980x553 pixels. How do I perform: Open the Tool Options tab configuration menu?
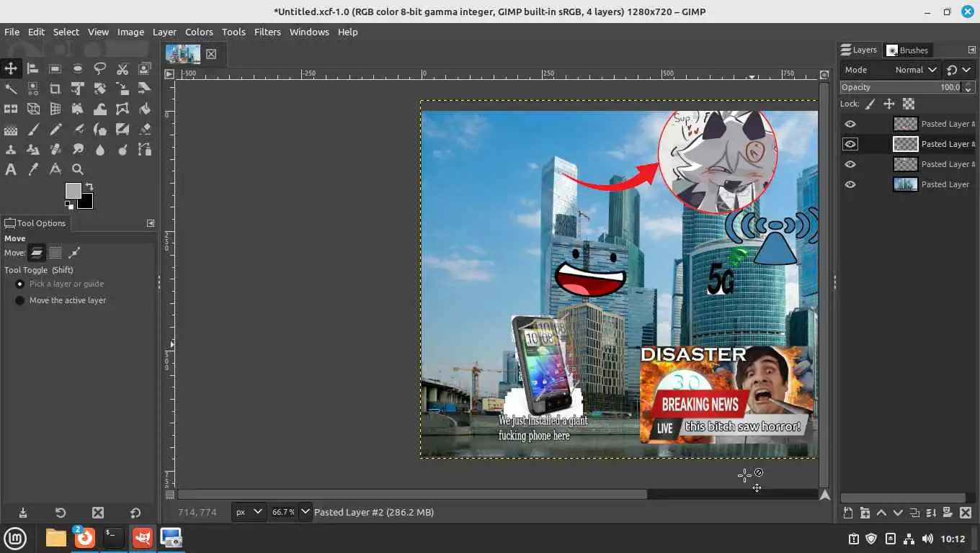point(151,223)
